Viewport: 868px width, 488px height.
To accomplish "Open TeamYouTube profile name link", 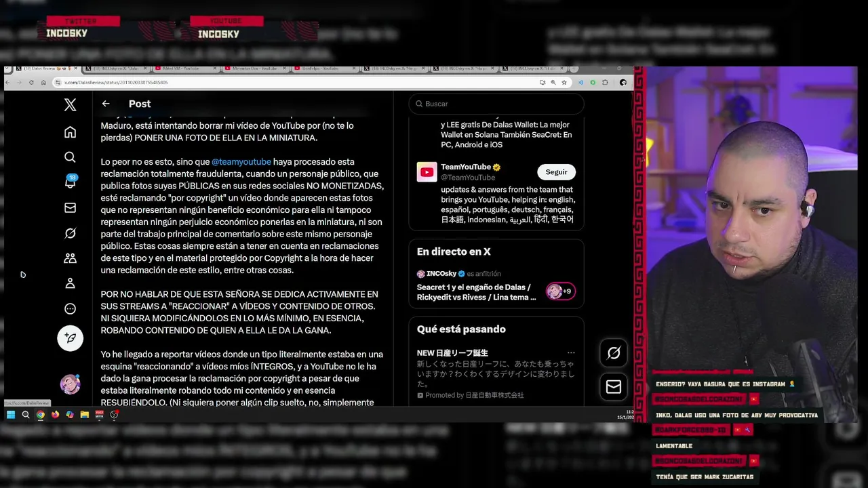I will click(466, 167).
